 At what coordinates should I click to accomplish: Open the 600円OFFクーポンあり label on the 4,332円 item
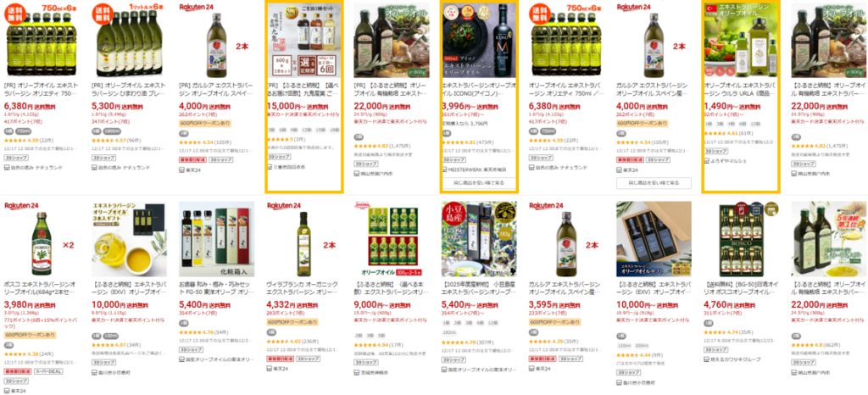coord(292,322)
